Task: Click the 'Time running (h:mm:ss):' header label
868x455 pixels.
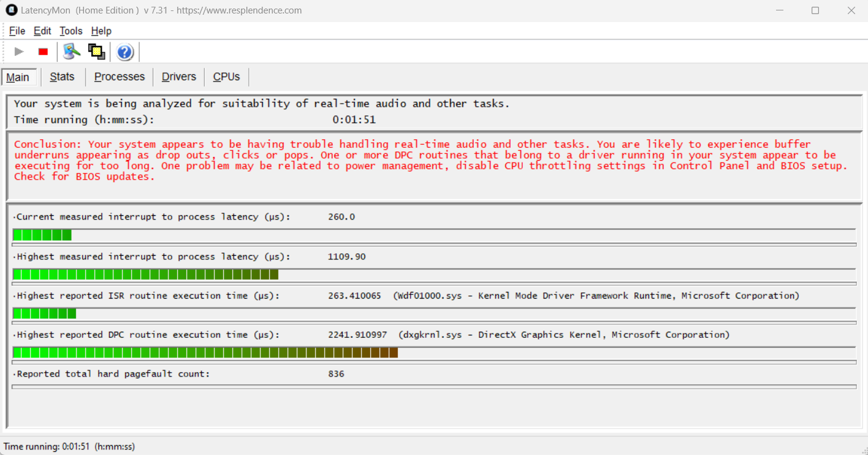Action: [84, 120]
